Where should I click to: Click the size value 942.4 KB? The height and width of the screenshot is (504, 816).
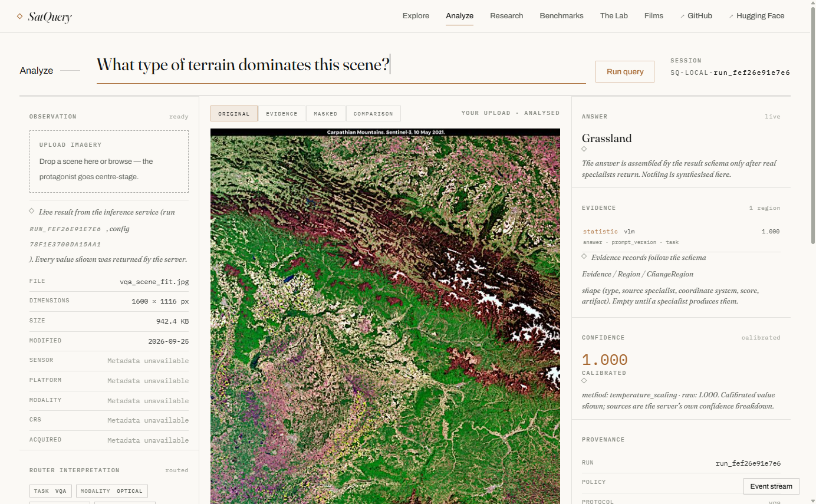click(172, 321)
